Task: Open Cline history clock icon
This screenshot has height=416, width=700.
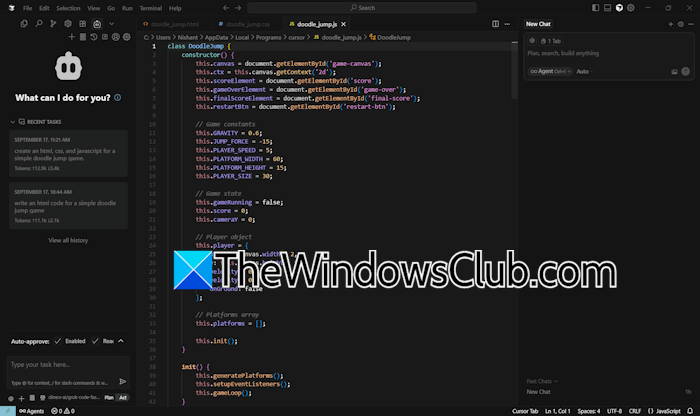Action: (x=94, y=37)
